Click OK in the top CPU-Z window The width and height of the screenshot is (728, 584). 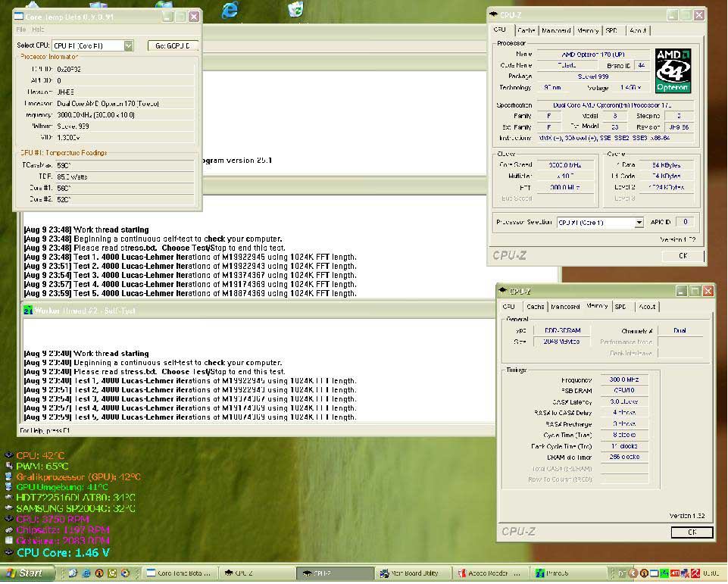tap(683, 255)
